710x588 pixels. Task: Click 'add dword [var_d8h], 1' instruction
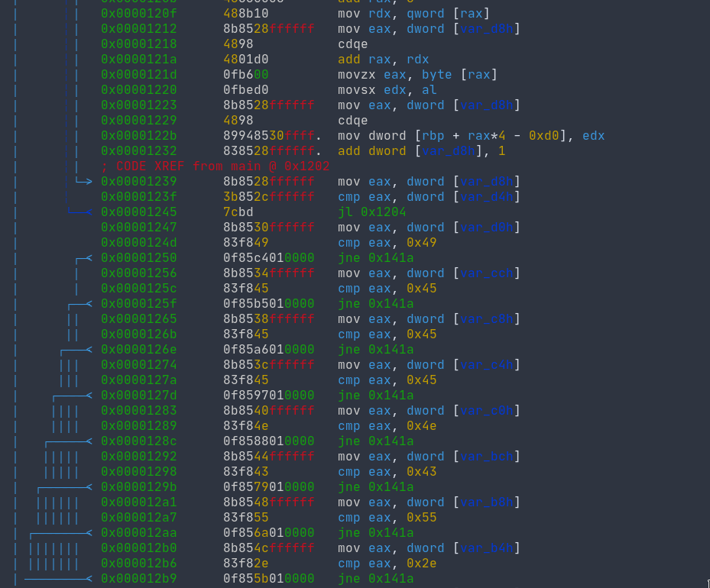[x=421, y=151]
